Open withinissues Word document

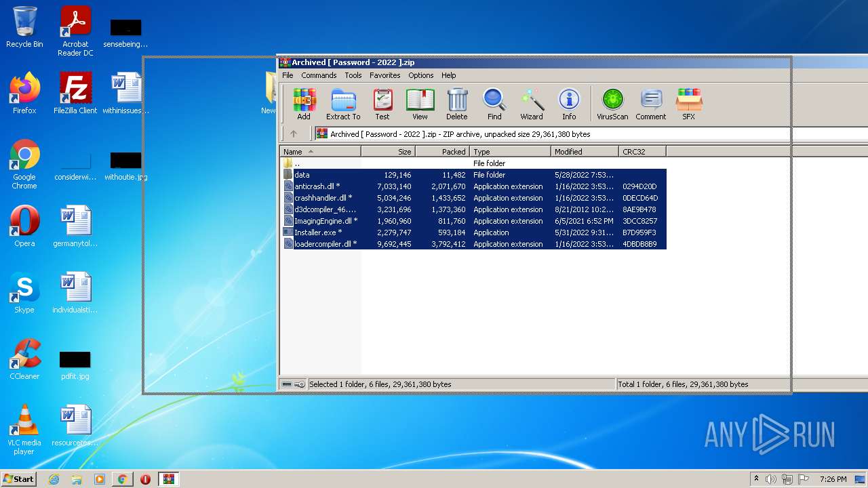pyautogui.click(x=126, y=94)
